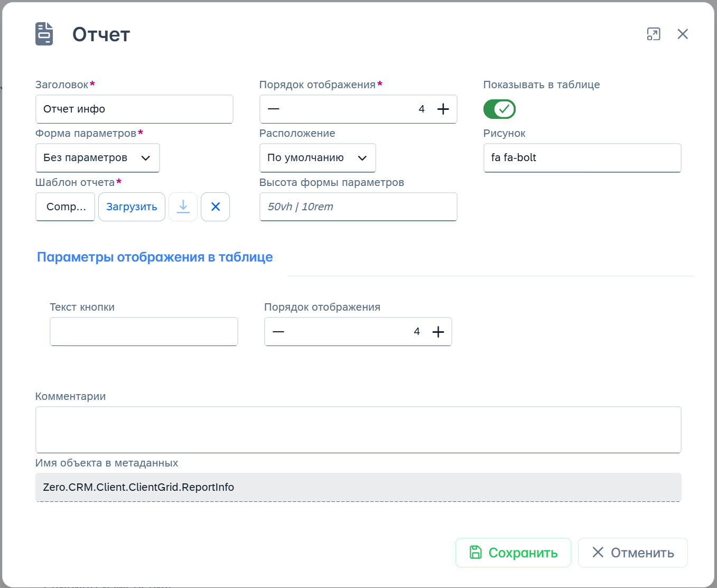Close the Отчет dialog with X icon
This screenshot has width=717, height=588.
tap(683, 34)
